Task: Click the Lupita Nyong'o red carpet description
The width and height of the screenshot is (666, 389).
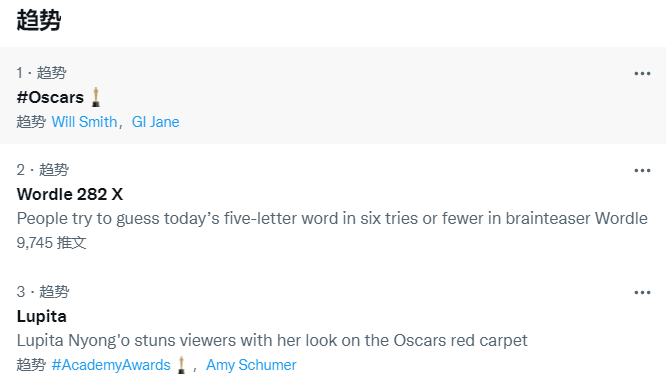Action: click(272, 341)
